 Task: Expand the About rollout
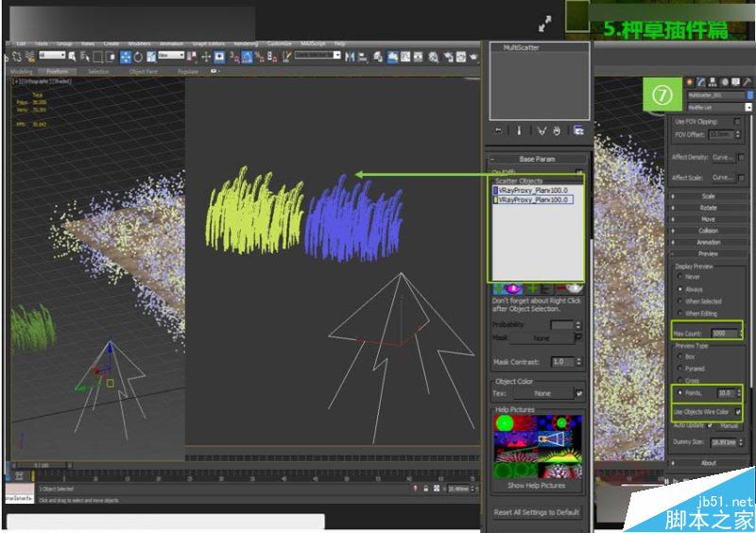coord(708,463)
